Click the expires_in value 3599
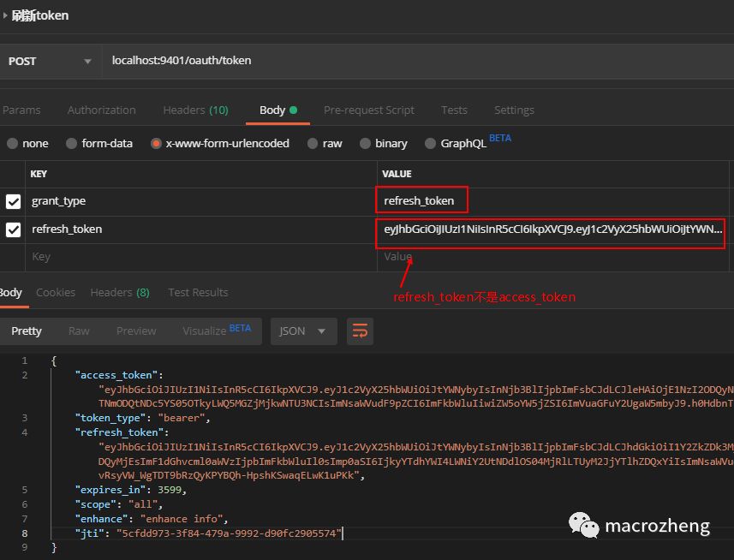The image size is (734, 560). pos(170,490)
